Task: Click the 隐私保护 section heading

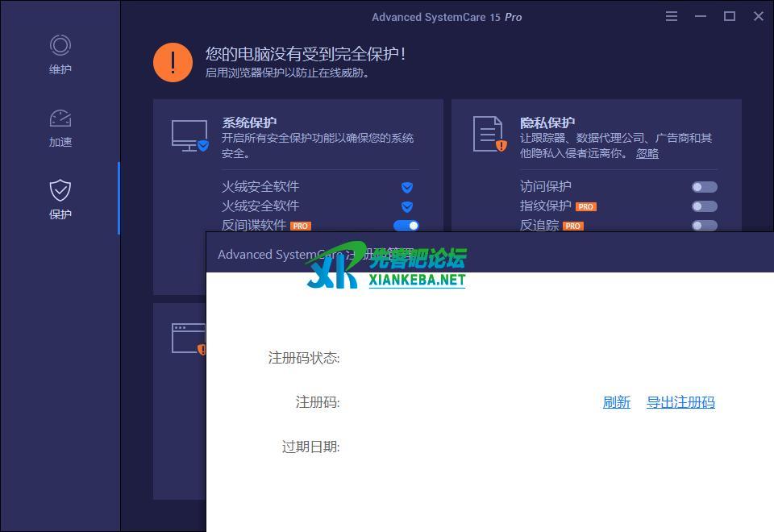Action: 547,123
